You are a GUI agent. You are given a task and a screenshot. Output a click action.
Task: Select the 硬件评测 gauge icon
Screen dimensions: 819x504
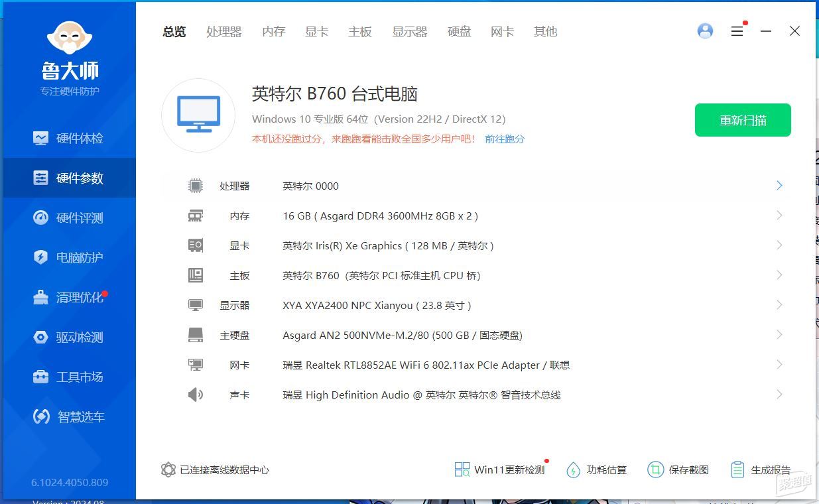click(x=40, y=218)
